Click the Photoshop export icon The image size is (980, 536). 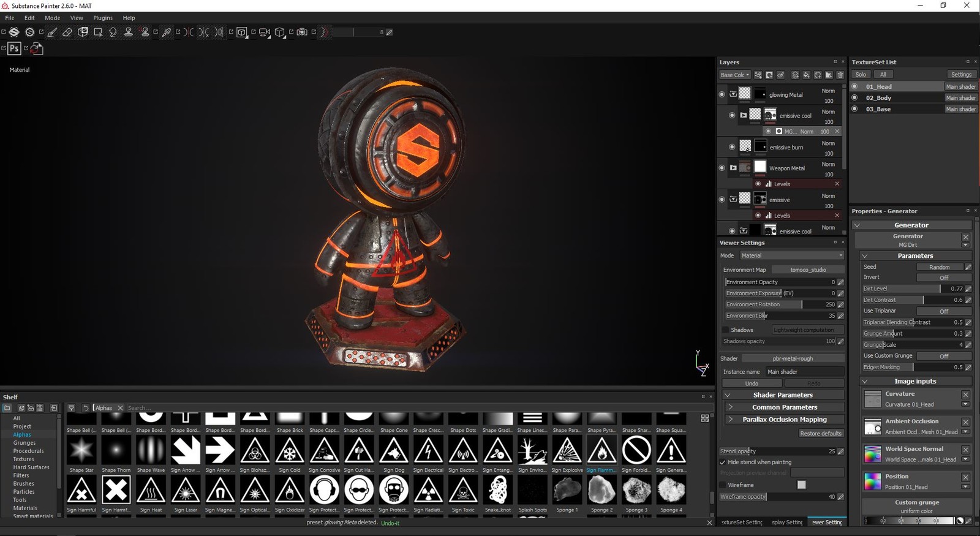coord(14,48)
